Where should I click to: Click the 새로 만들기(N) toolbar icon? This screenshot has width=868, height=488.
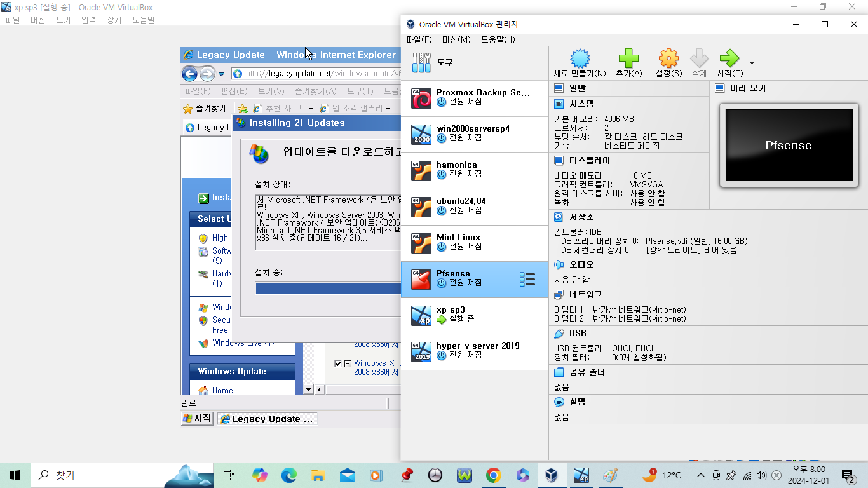pos(580,58)
